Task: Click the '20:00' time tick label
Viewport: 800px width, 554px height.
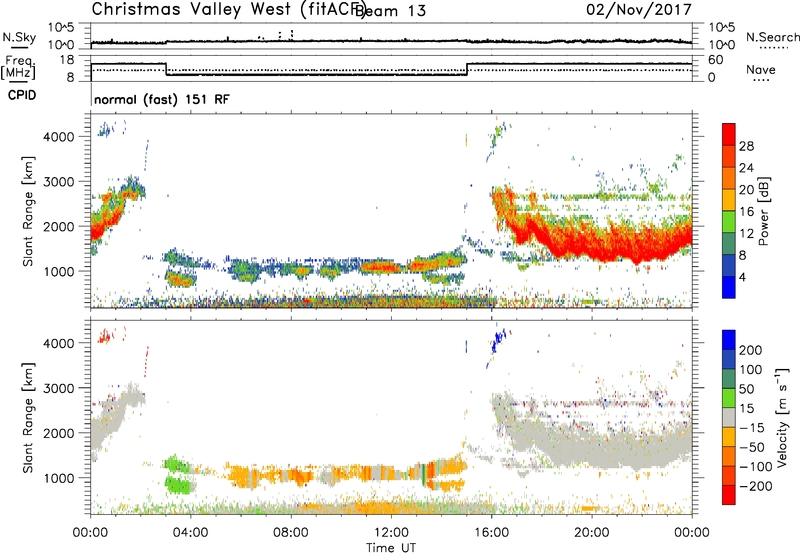Action: coord(592,533)
